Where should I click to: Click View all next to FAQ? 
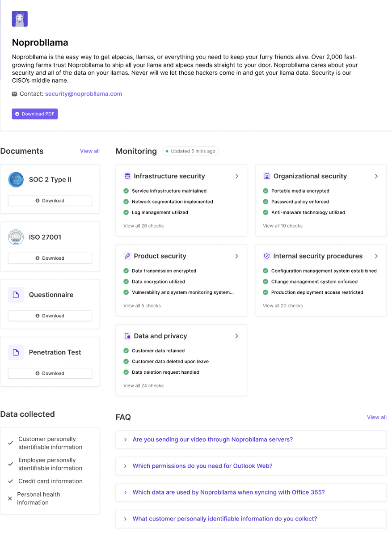point(377,417)
